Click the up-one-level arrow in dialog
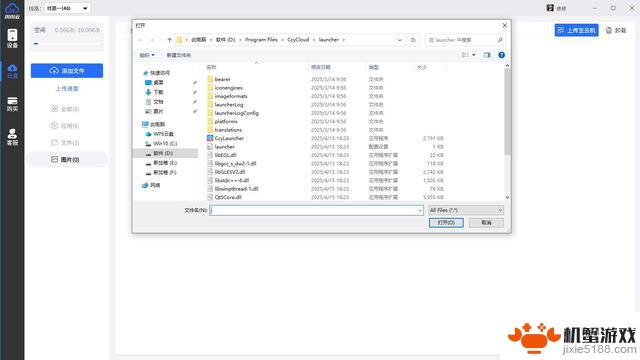 (169, 40)
